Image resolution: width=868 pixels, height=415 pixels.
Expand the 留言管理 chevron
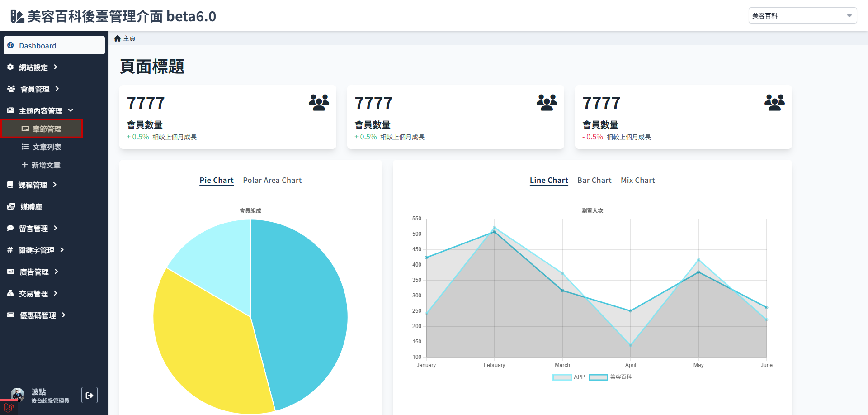tap(55, 228)
